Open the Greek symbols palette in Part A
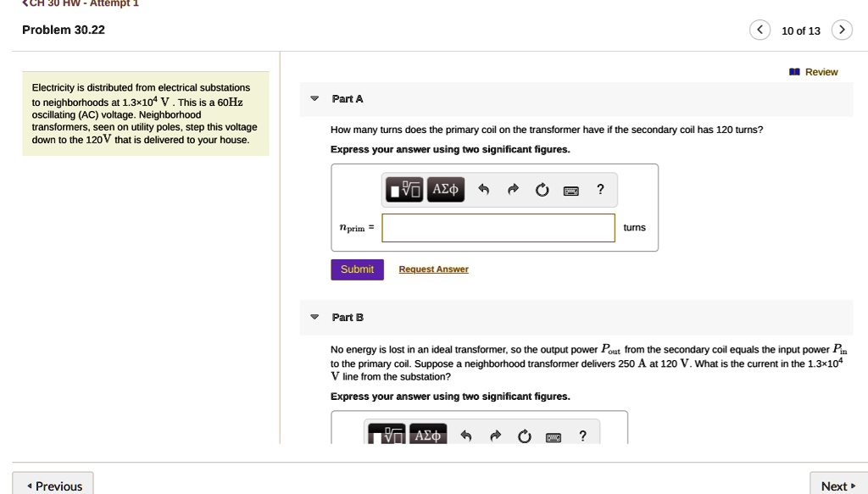The height and width of the screenshot is (494, 868). [445, 189]
